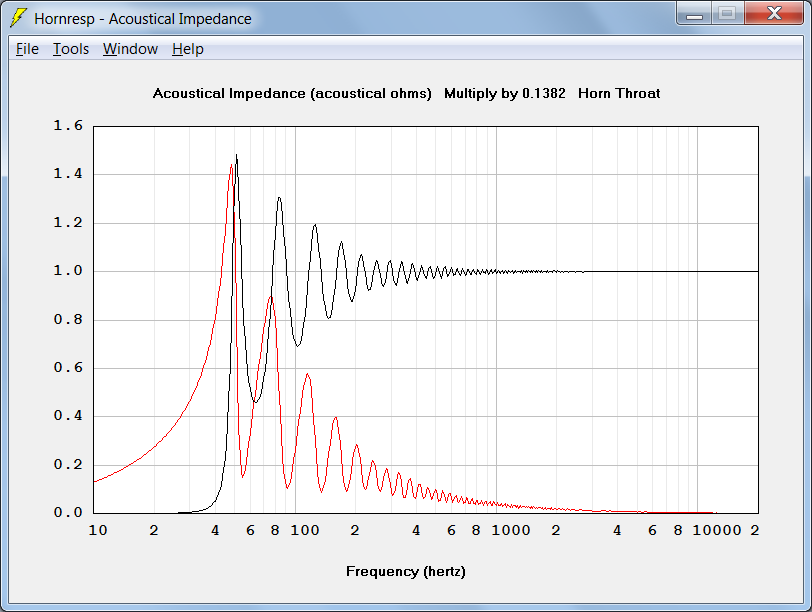Screen dimensions: 812x612
Task: Click the chart title 'Acoustical Impedance (acoustical ohms)'
Action: (x=292, y=93)
